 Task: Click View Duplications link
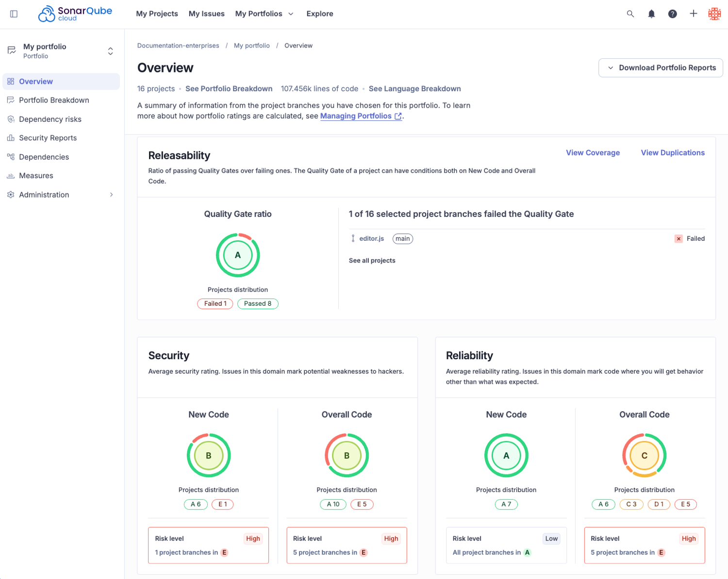[x=673, y=153]
